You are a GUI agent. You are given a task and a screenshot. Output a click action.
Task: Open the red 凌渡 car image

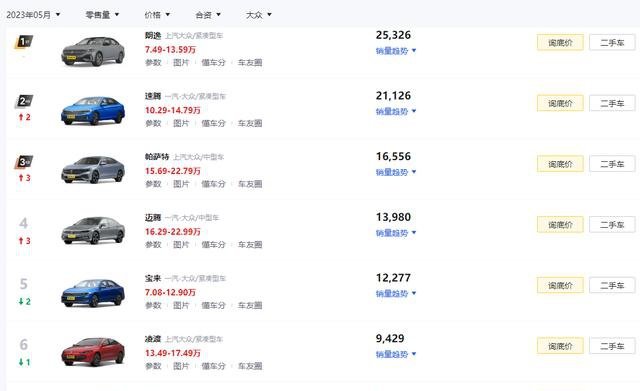click(93, 352)
